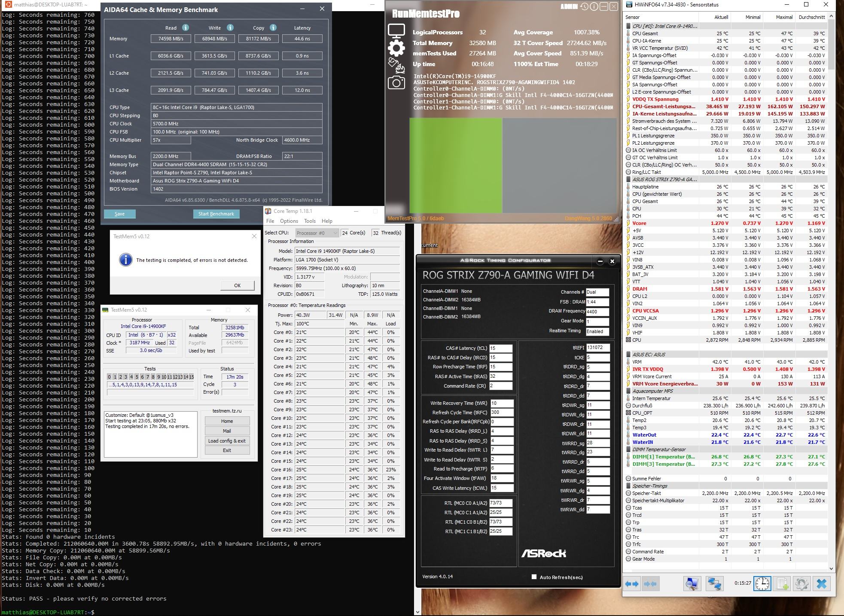
Task: Click the Core Temp title bar icon
Action: [x=268, y=211]
